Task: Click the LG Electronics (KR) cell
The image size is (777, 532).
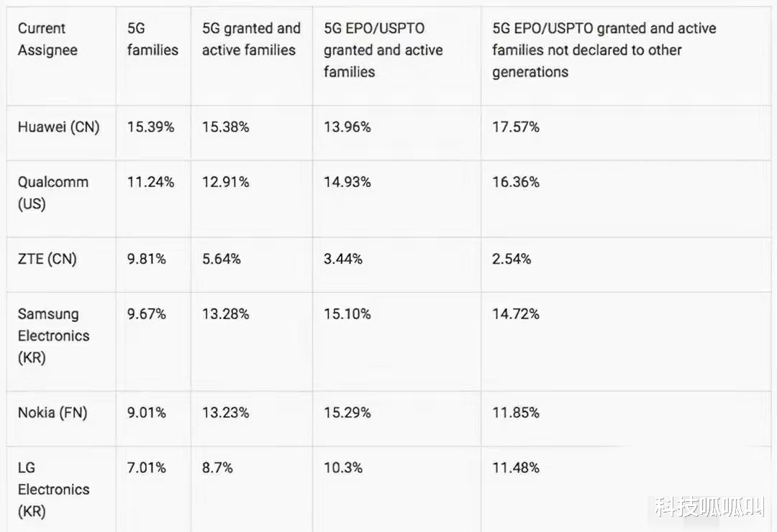Action: pyautogui.click(x=53, y=489)
